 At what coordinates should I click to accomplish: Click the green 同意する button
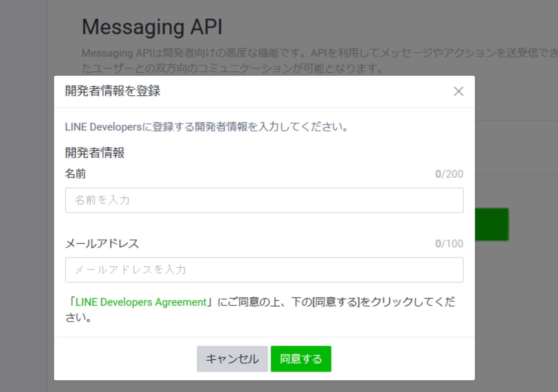(x=301, y=359)
